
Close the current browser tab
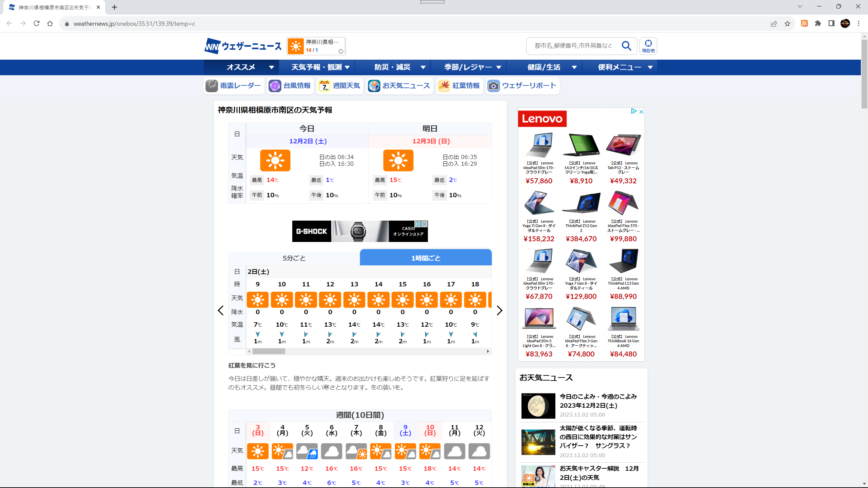click(98, 7)
